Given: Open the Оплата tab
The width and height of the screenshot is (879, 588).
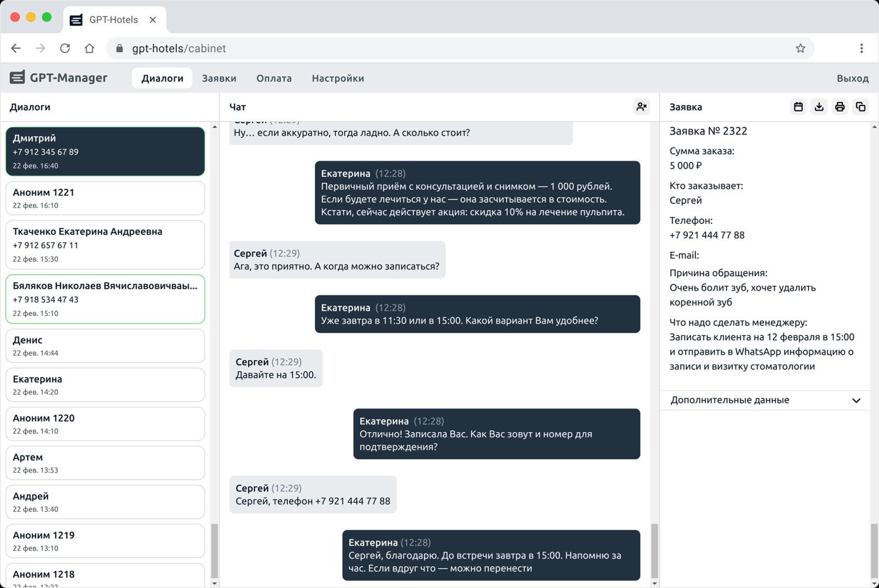Looking at the screenshot, I should (x=274, y=79).
